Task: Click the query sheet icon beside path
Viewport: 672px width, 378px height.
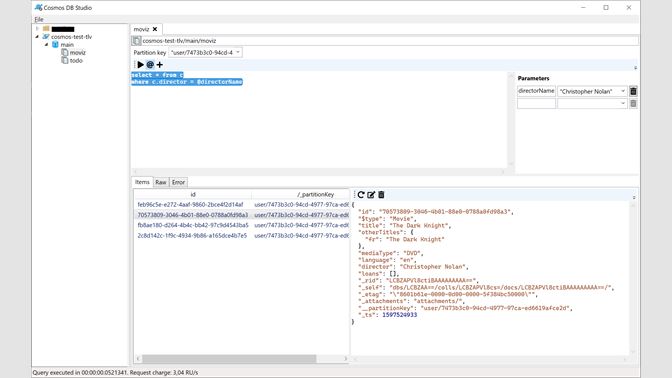Action: coord(136,41)
